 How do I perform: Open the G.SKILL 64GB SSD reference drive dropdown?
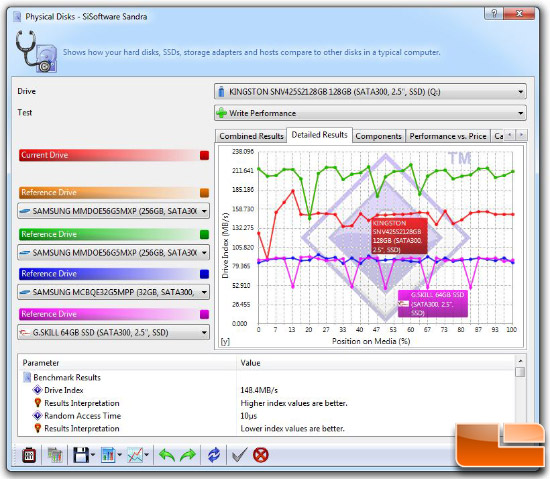113,332
